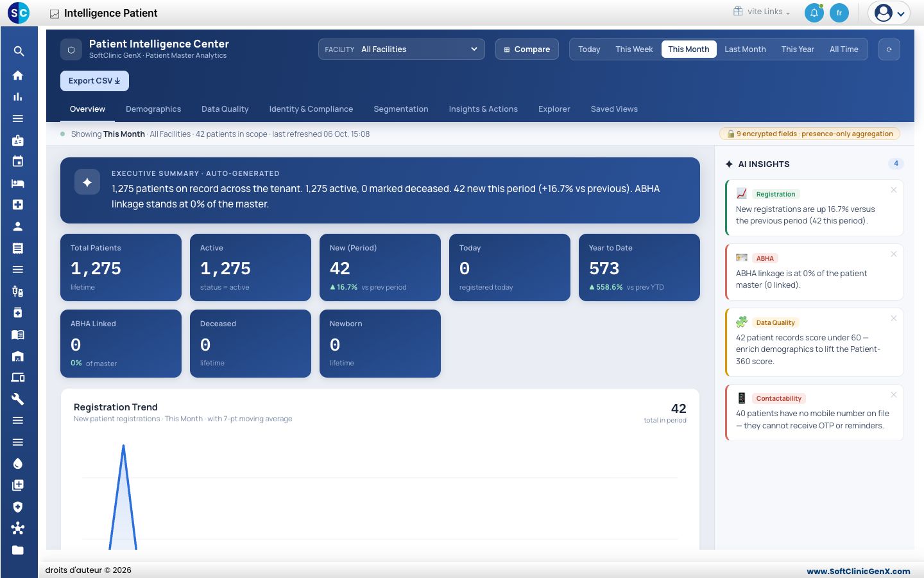Click the notification bell icon
The width and height of the screenshot is (924, 578).
[x=814, y=13]
